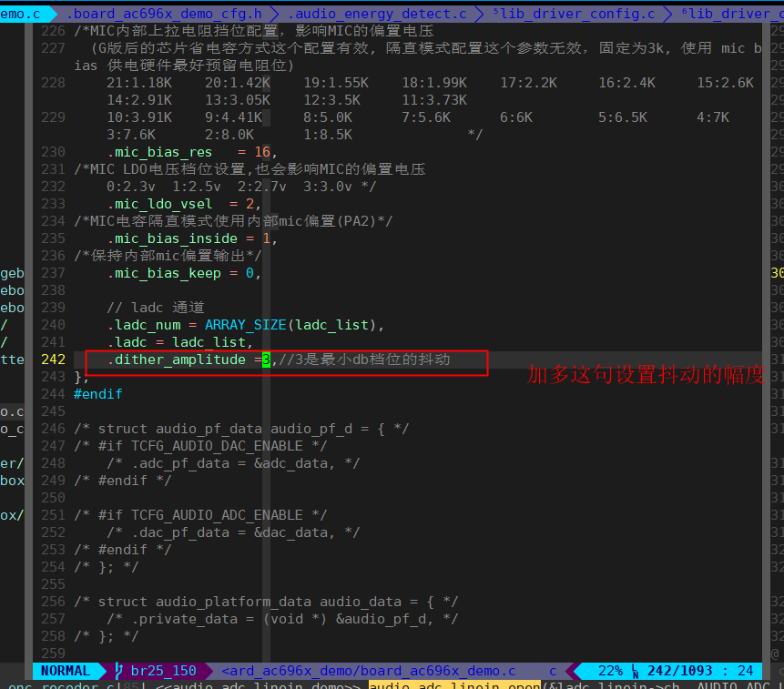Click the git branch icon before br25_150
The width and height of the screenshot is (784, 689).
click(119, 671)
